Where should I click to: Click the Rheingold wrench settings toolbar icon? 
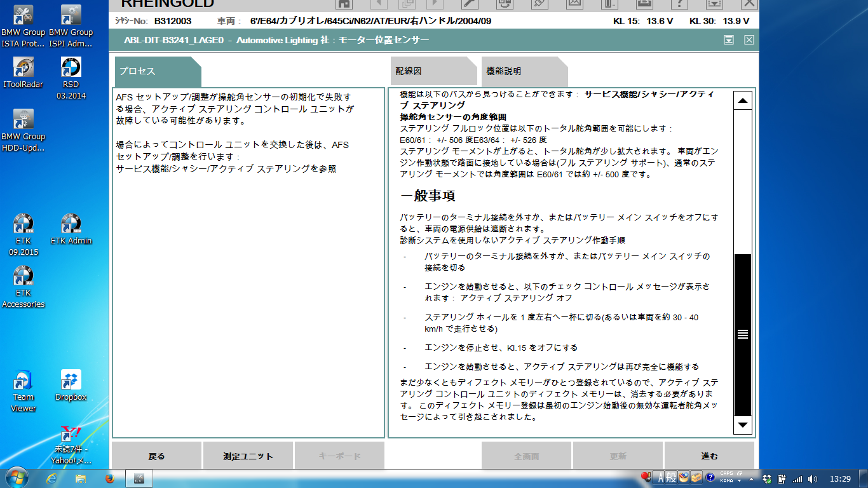pyautogui.click(x=468, y=3)
